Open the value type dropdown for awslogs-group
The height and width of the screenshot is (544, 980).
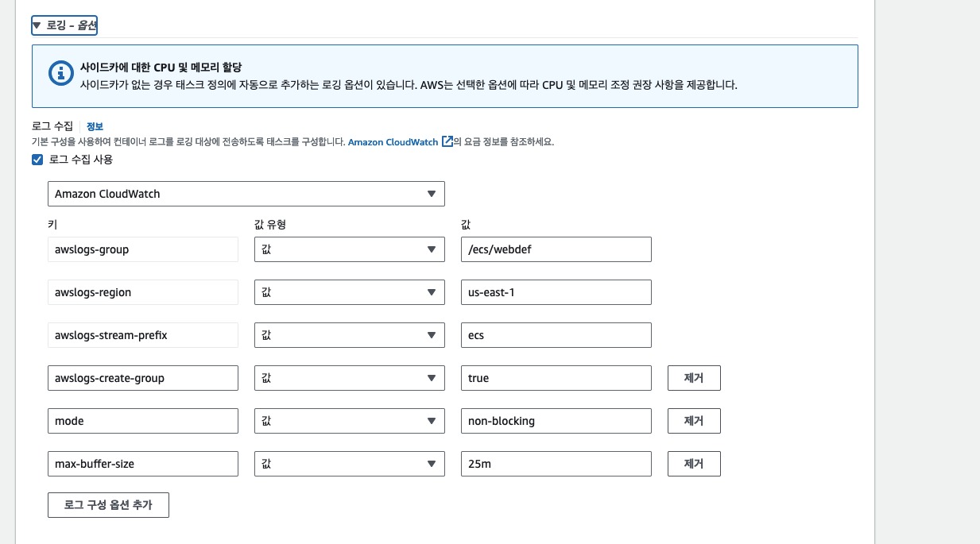pos(350,249)
